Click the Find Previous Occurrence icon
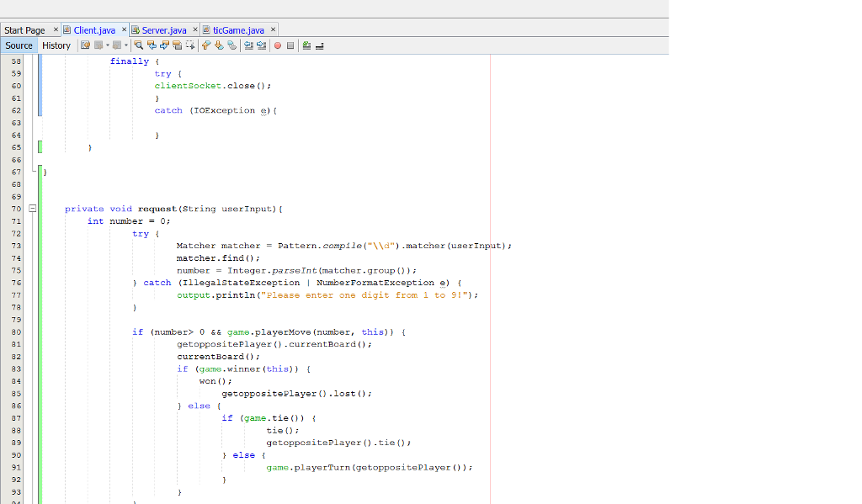The image size is (862, 504). click(153, 45)
